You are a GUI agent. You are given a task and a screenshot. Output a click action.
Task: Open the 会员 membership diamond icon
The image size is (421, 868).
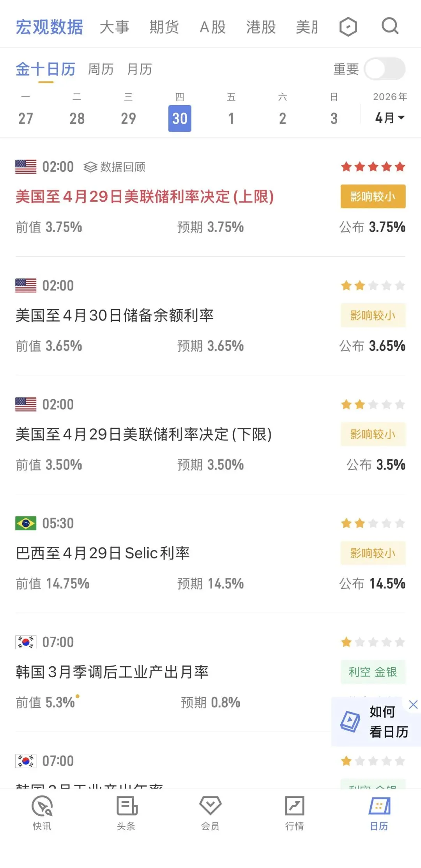(x=210, y=806)
